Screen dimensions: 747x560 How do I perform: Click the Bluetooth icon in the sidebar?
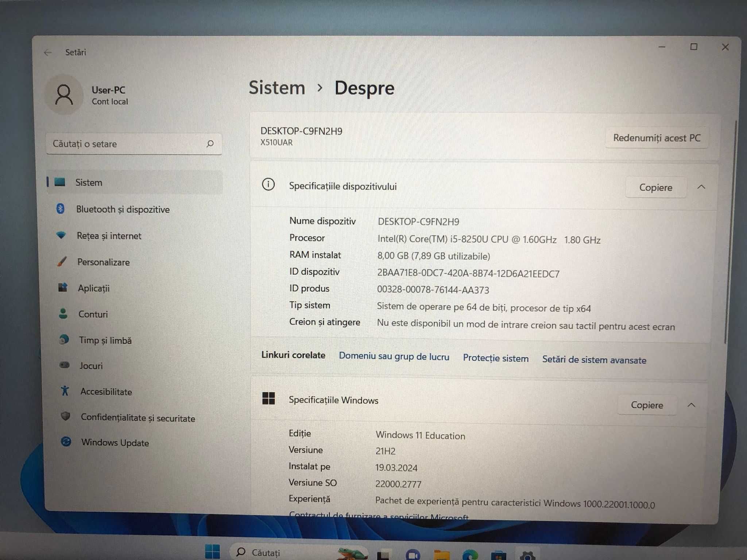(x=61, y=209)
